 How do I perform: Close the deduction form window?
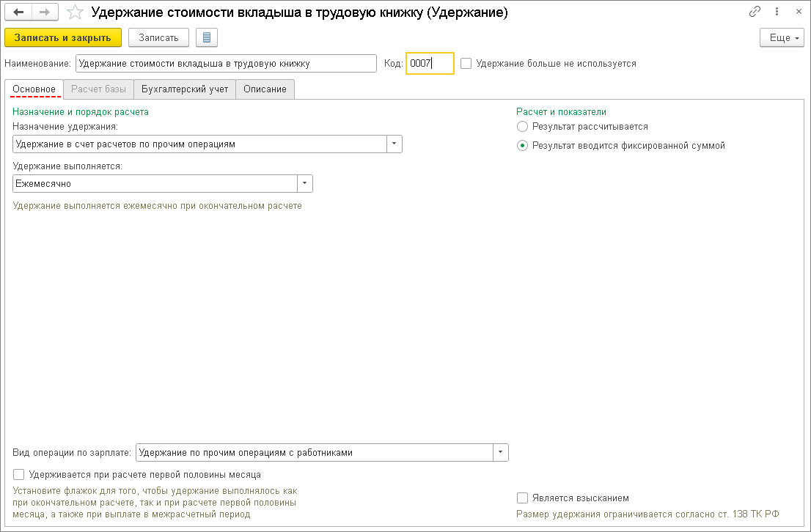click(796, 12)
